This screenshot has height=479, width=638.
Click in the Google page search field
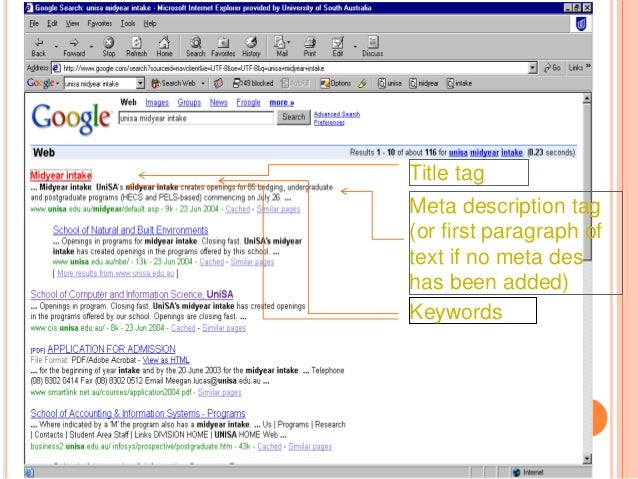pos(196,118)
